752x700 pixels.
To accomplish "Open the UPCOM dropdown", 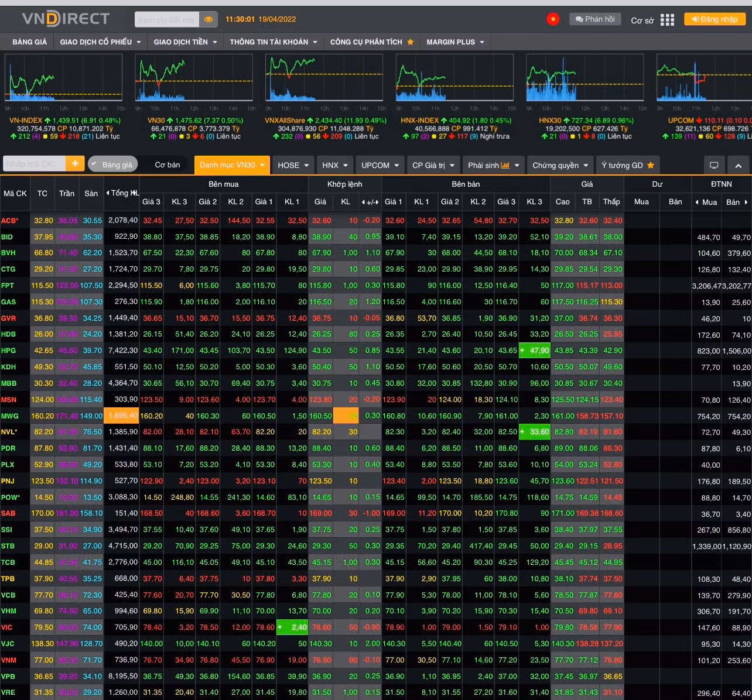I will 380,165.
